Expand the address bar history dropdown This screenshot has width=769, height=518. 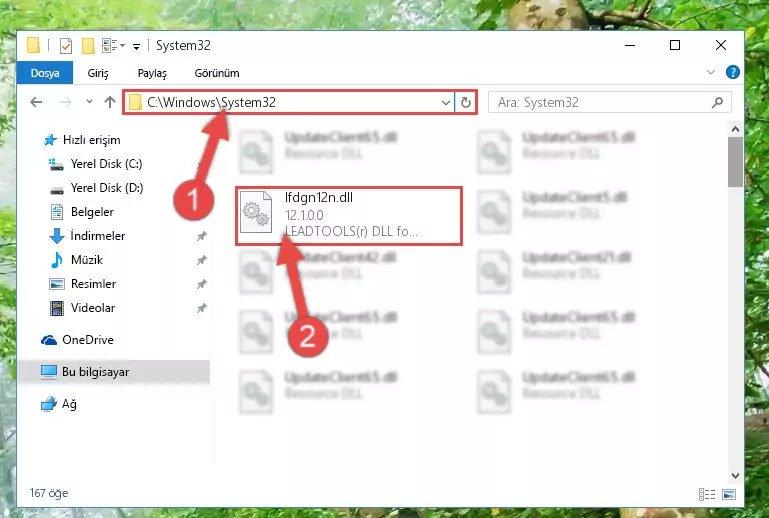446,103
